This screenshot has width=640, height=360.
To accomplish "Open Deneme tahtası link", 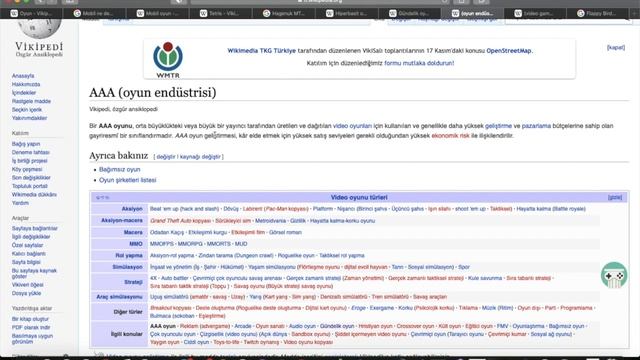I will point(31,152).
